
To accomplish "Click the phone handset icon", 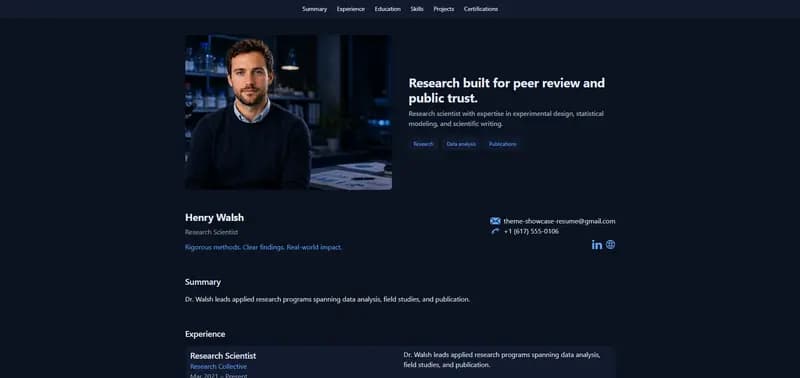I will click(495, 232).
